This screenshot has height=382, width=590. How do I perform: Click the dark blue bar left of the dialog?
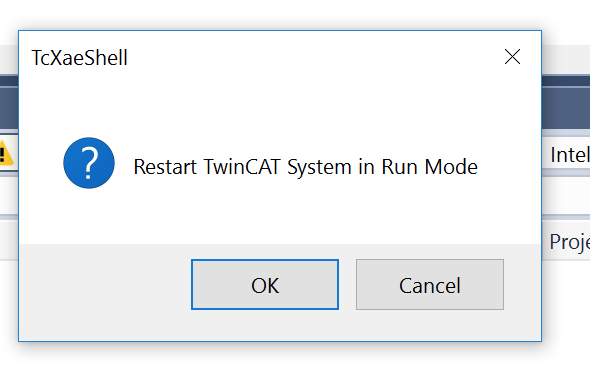9,102
